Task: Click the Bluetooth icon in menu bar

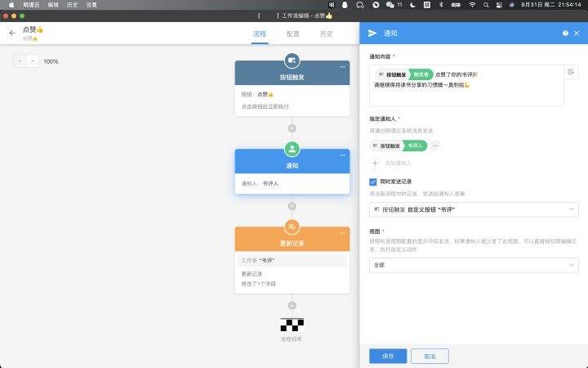Action: [441, 5]
